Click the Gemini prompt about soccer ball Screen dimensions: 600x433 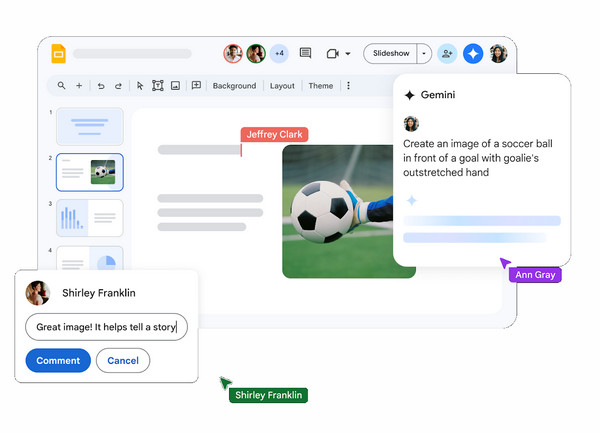pos(478,158)
